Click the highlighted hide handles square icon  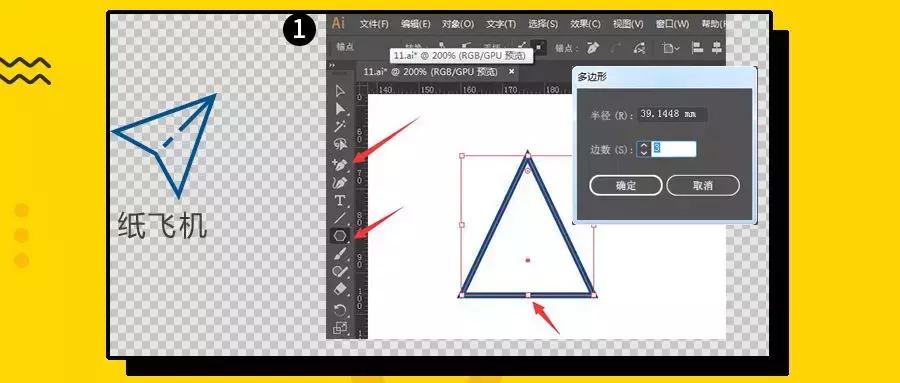539,48
